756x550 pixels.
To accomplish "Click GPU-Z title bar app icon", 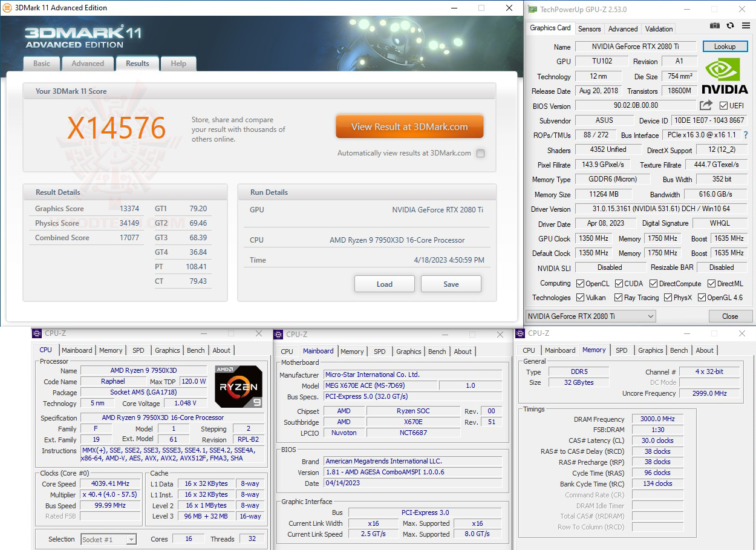I will click(x=532, y=9).
